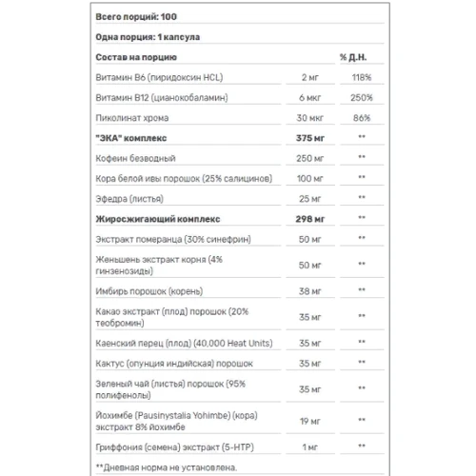Click the Кактус (опунция индийская) порошок row
The width and height of the screenshot is (476, 476).
[x=240, y=364]
